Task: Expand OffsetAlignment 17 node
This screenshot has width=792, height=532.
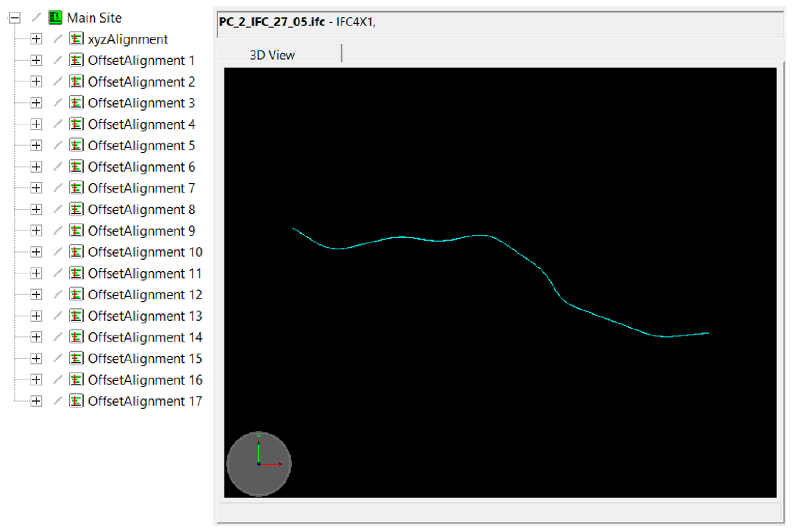Action: (x=36, y=401)
